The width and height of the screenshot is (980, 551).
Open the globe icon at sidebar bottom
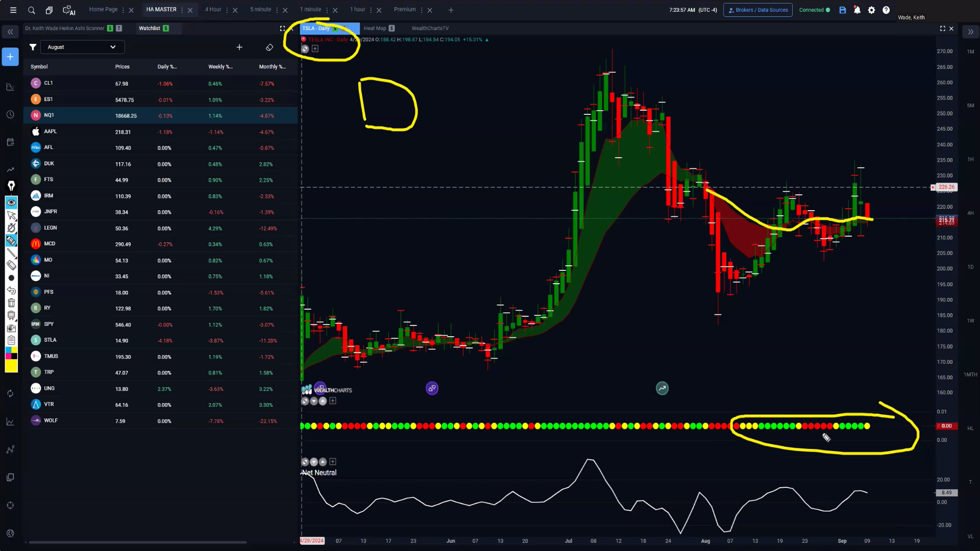click(x=10, y=533)
